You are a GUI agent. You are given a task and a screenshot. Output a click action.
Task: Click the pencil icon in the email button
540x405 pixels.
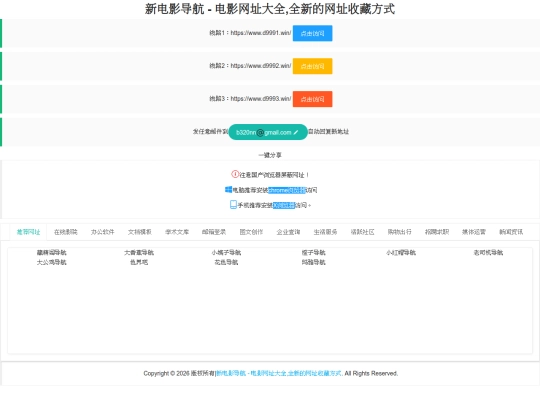(x=296, y=132)
